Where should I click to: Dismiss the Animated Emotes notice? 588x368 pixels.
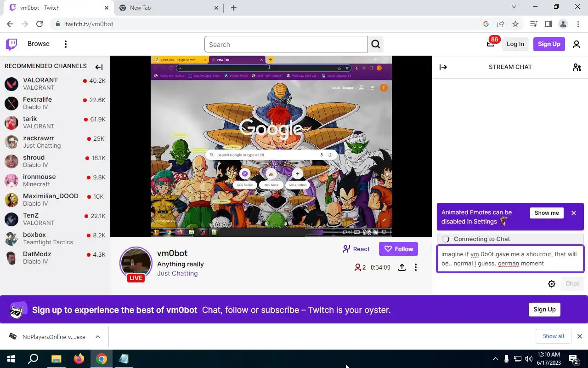(x=574, y=213)
